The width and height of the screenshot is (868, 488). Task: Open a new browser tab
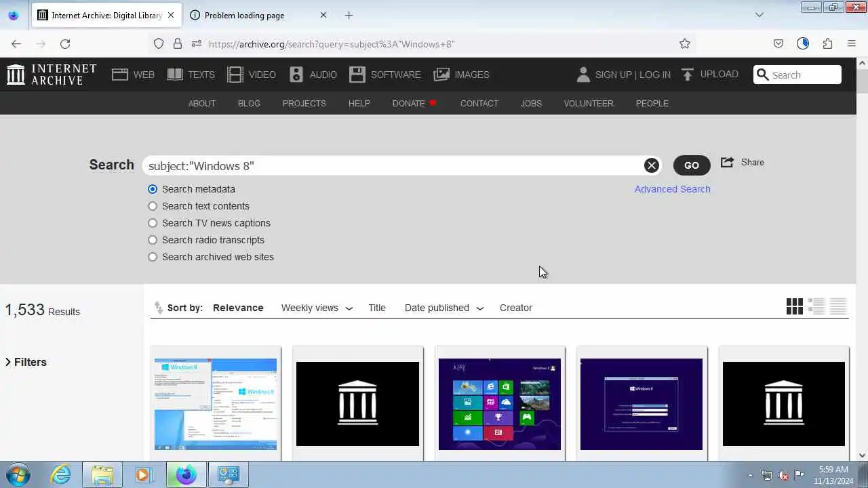coord(349,15)
